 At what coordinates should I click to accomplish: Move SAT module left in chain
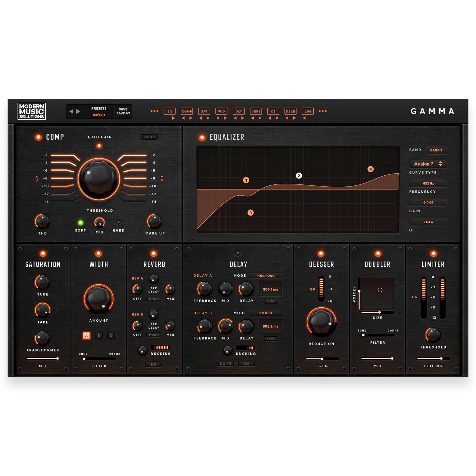point(201,118)
